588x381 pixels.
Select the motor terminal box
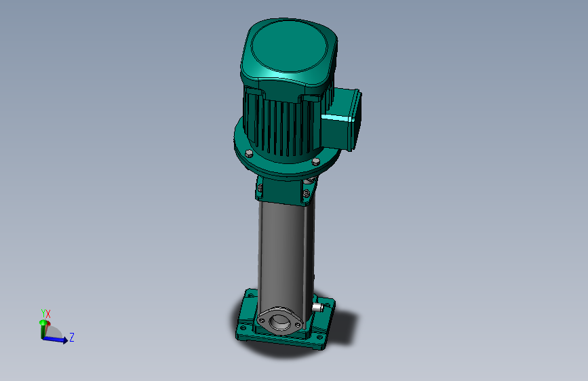click(x=342, y=118)
